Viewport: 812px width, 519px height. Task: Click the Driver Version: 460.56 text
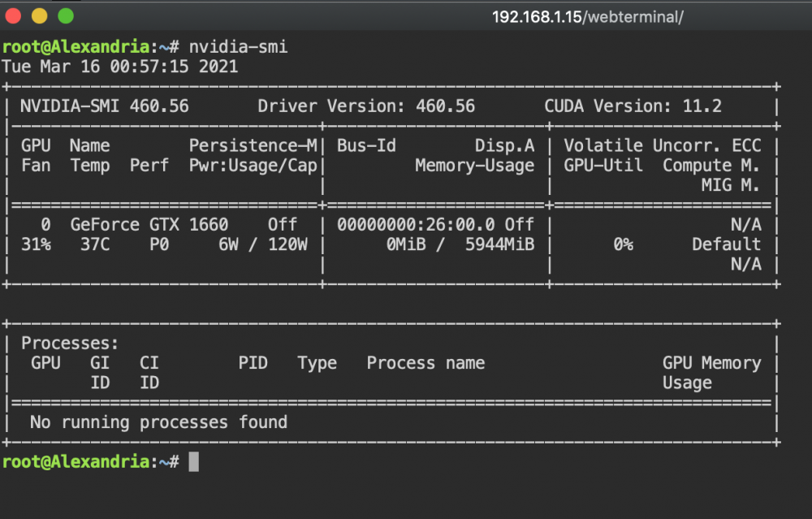point(366,106)
